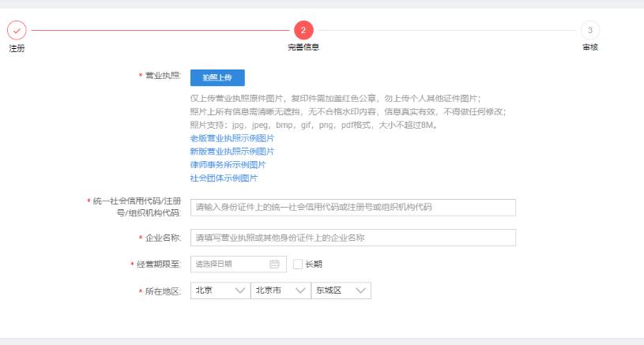
Task: Click the 注册 step label
Action: (x=17, y=47)
